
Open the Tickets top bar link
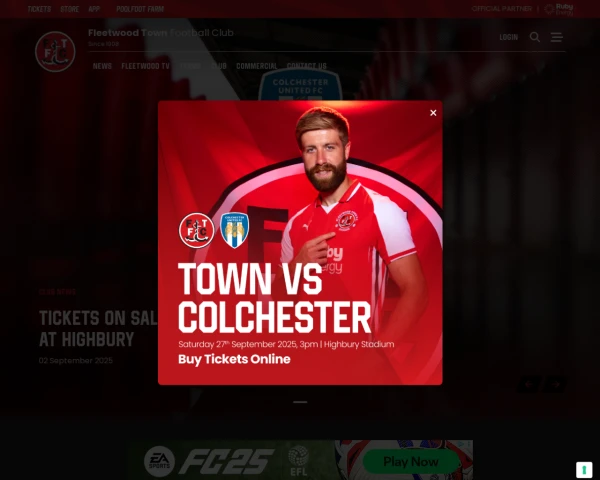[x=39, y=9]
